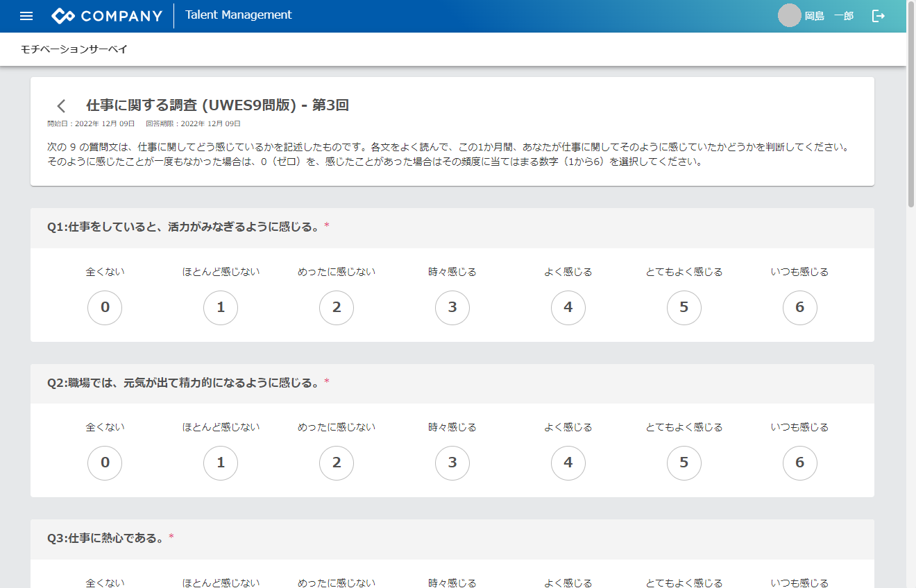This screenshot has height=588, width=916.
Task: Select rating 1 for Q2
Action: (221, 463)
